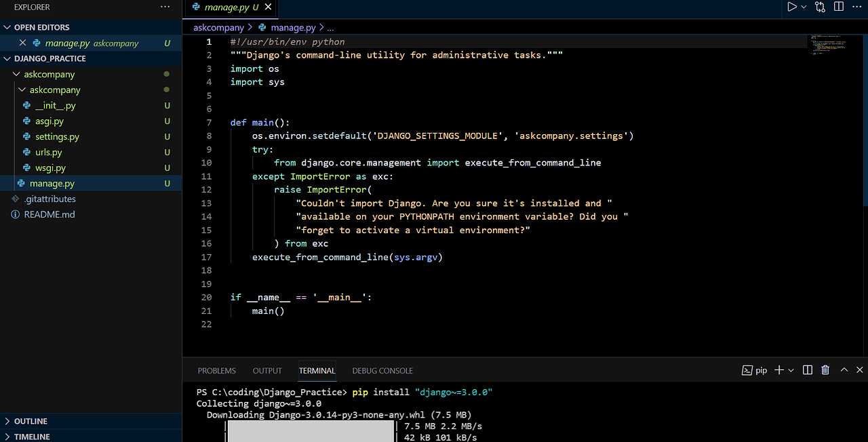Split the editor right using the split icon
868x442 pixels.
[839, 7]
